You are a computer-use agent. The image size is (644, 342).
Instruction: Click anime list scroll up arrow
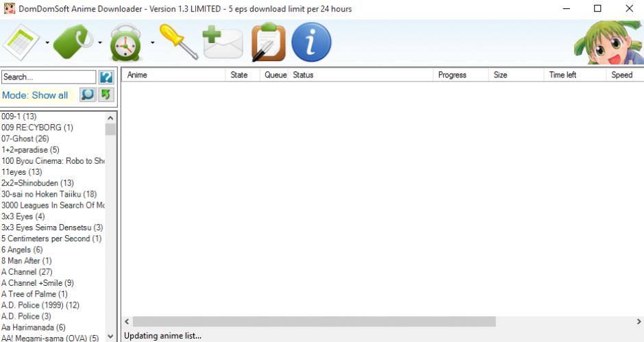click(x=110, y=118)
